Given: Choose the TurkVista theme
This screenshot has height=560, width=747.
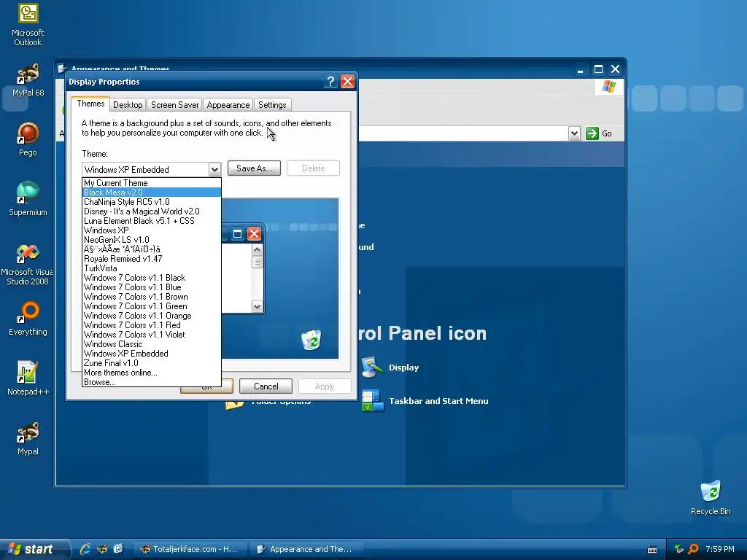Looking at the screenshot, I should pyautogui.click(x=152, y=268).
